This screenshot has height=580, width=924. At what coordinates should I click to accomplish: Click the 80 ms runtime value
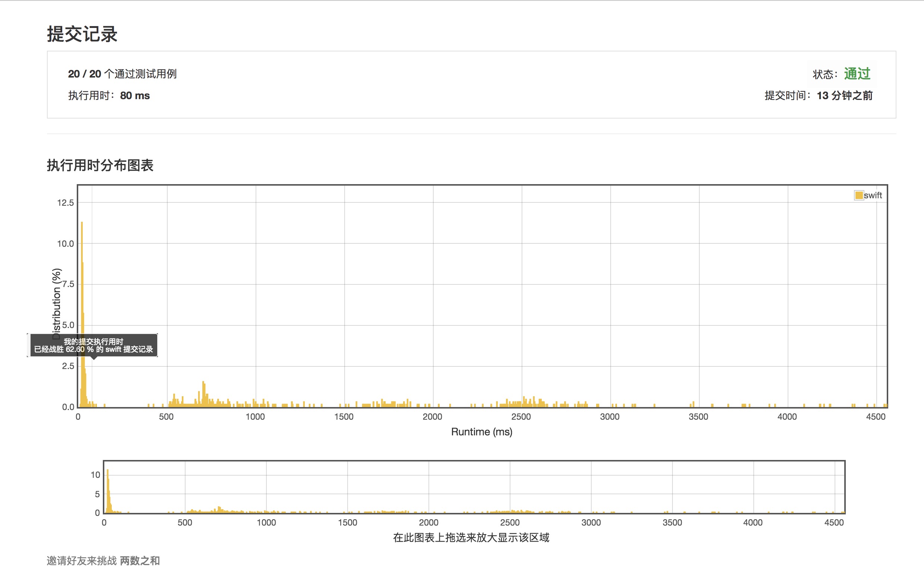(135, 95)
